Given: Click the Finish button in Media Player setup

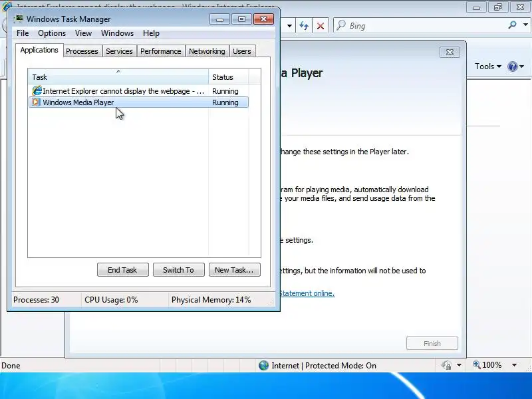Looking at the screenshot, I should pos(432,343).
